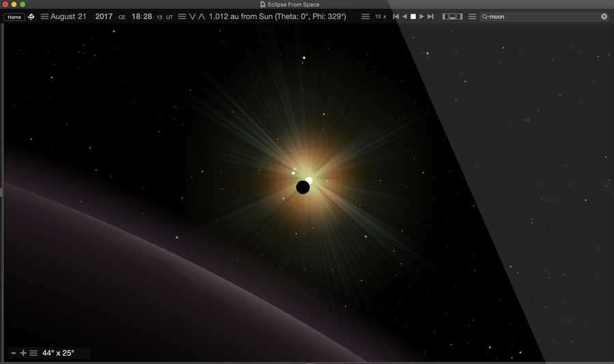
Task: Open the date menu before August 21
Action: tap(44, 16)
